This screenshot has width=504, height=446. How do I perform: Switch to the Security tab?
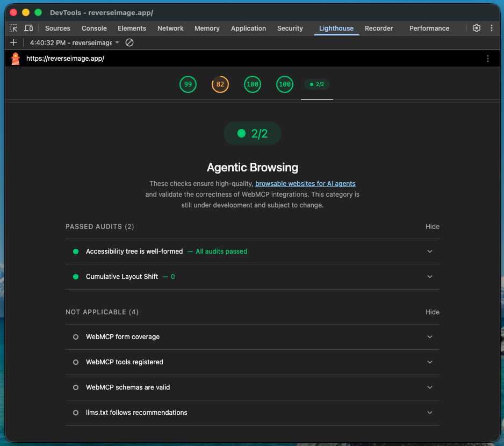[x=290, y=28]
